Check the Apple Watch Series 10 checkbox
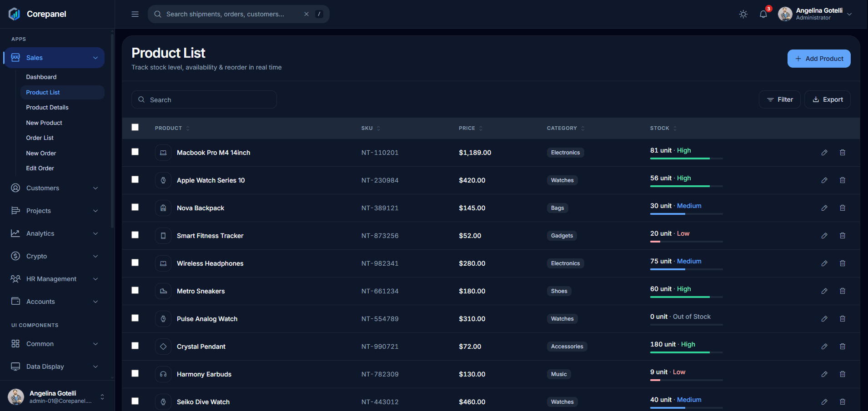The height and width of the screenshot is (411, 868). point(135,179)
